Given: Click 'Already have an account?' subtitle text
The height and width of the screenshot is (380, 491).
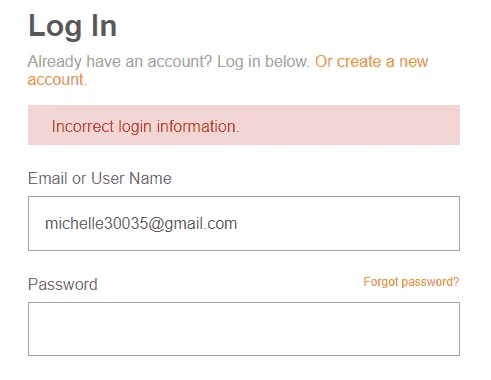Looking at the screenshot, I should (120, 62).
